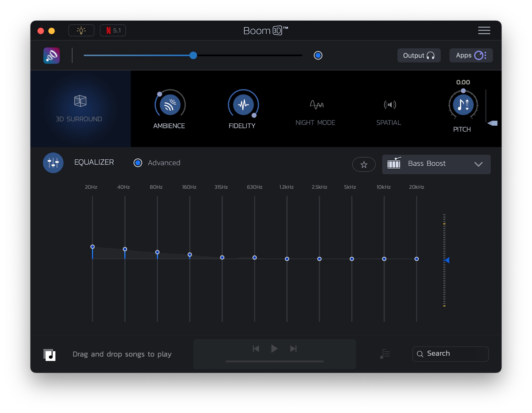Click the lightbulb tips icon
Image resolution: width=532 pixels, height=413 pixels.
[x=81, y=30]
